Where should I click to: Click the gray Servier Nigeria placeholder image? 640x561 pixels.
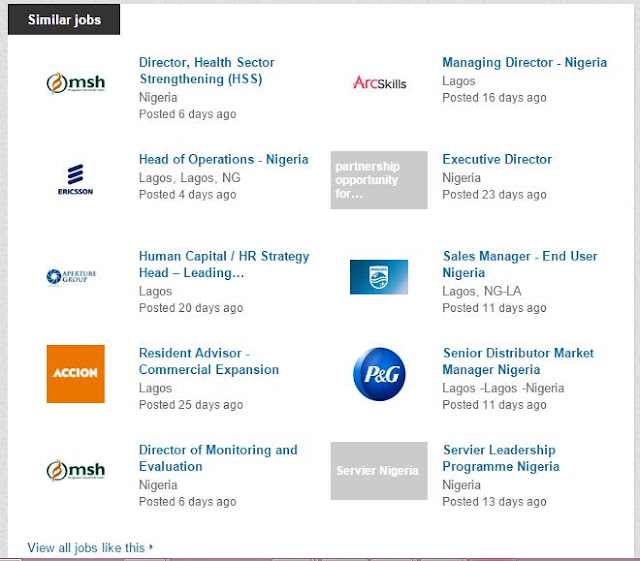coord(379,471)
